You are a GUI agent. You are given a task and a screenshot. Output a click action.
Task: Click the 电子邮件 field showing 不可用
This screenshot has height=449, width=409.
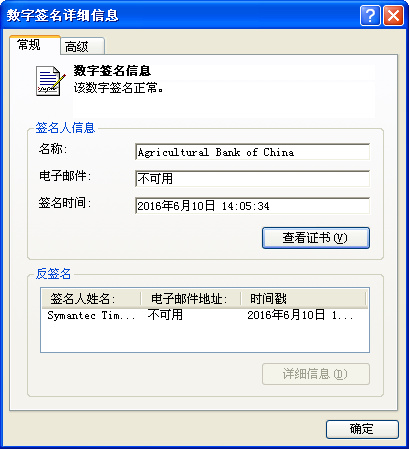pos(252,179)
